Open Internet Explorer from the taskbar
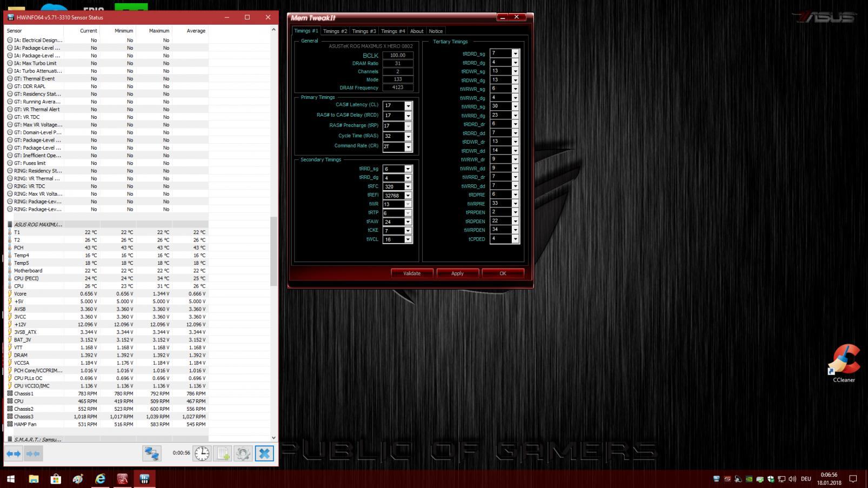Viewport: 868px width, 488px height. [100, 479]
